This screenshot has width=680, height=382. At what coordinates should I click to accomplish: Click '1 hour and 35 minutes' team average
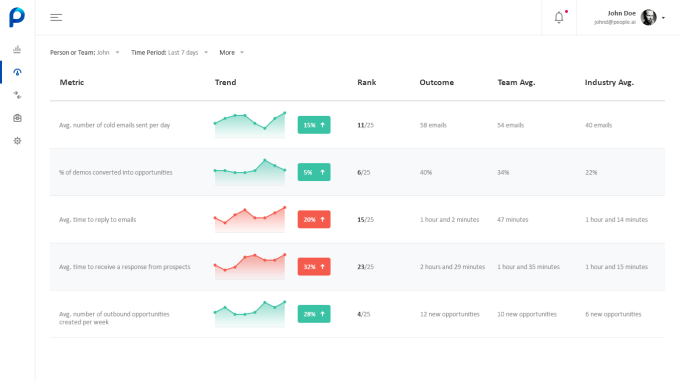528,267
